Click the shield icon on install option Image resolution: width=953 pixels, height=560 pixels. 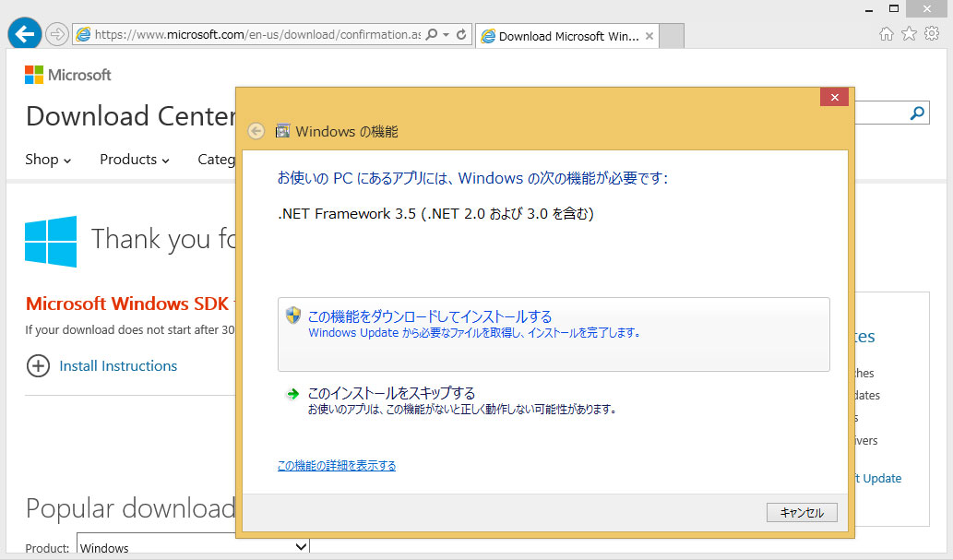tap(293, 315)
